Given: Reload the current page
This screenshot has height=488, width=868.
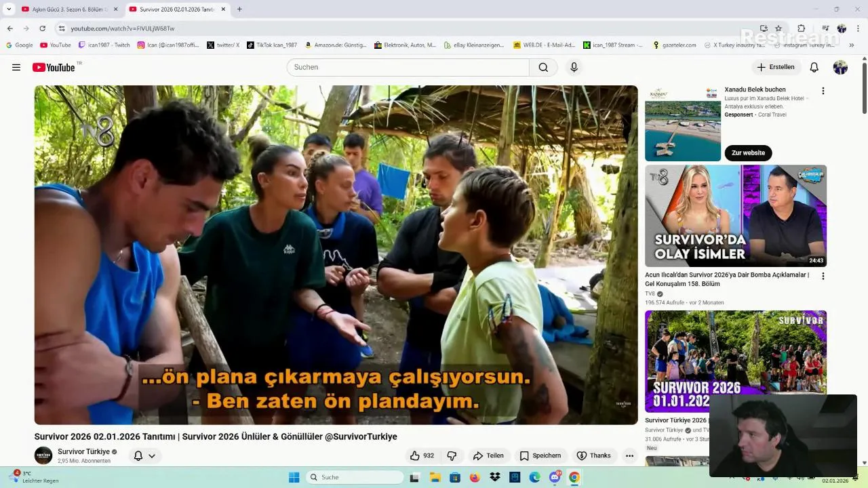Looking at the screenshot, I should pyautogui.click(x=43, y=28).
